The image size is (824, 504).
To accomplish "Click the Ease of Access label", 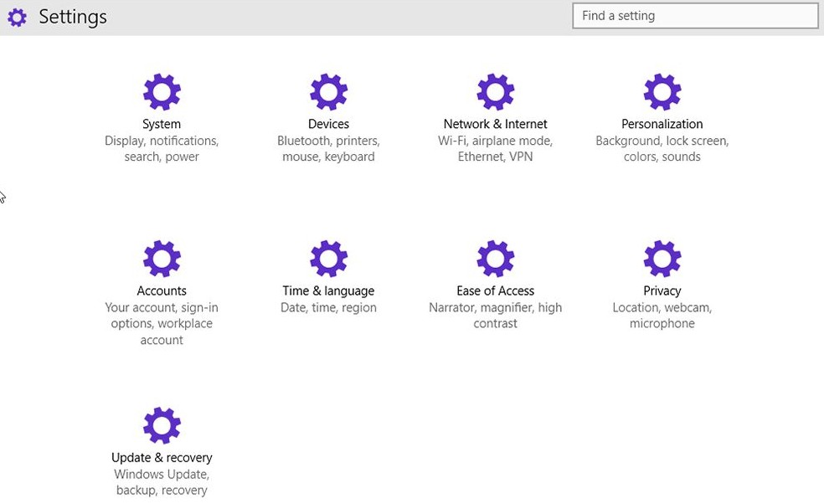I will click(496, 291).
